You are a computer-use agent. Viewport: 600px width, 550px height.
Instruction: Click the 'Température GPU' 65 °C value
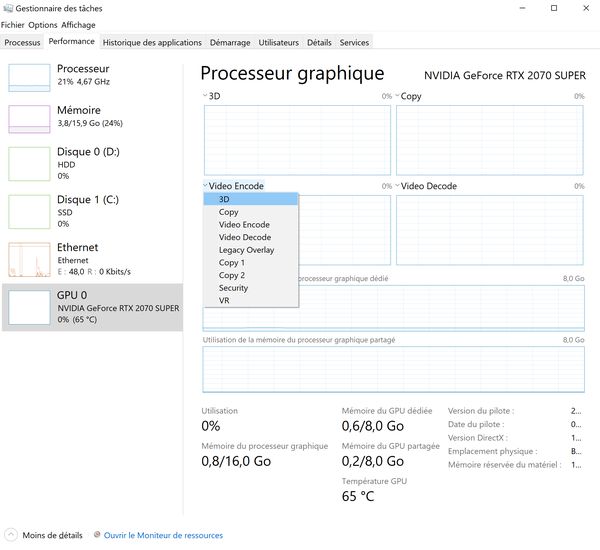click(x=358, y=496)
